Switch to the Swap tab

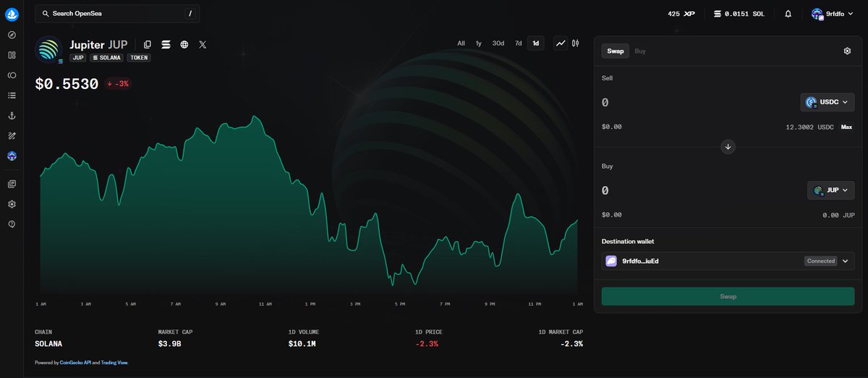[x=616, y=51]
